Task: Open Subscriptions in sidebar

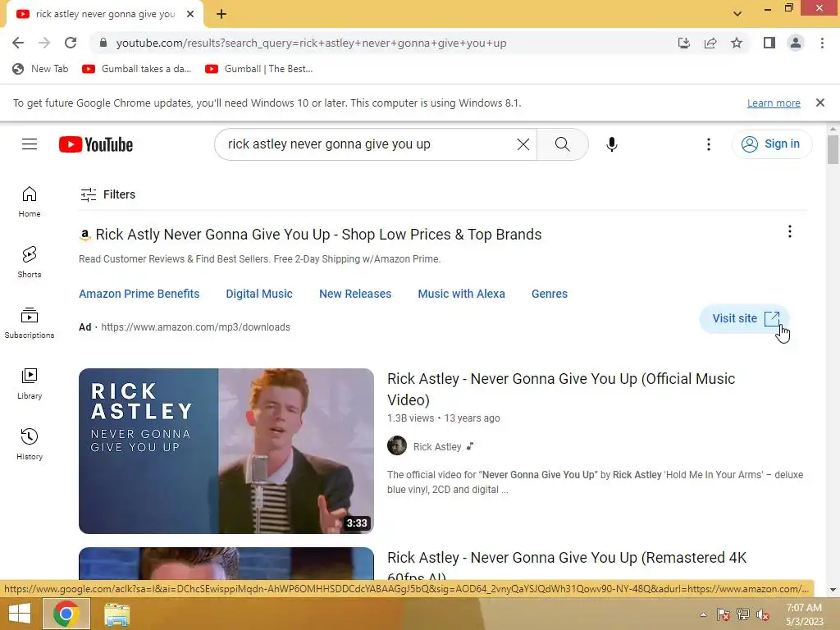Action: pos(30,323)
